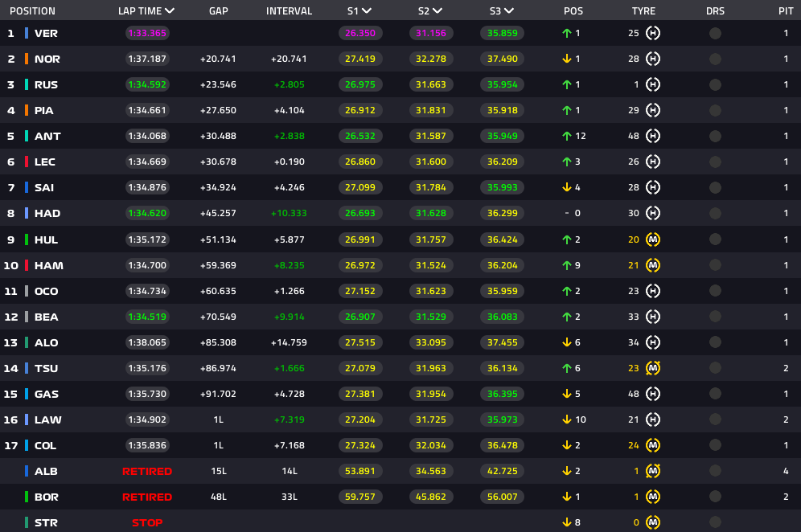Expand the LAP TIME column dropdown
This screenshot has height=532, width=801.
(169, 11)
